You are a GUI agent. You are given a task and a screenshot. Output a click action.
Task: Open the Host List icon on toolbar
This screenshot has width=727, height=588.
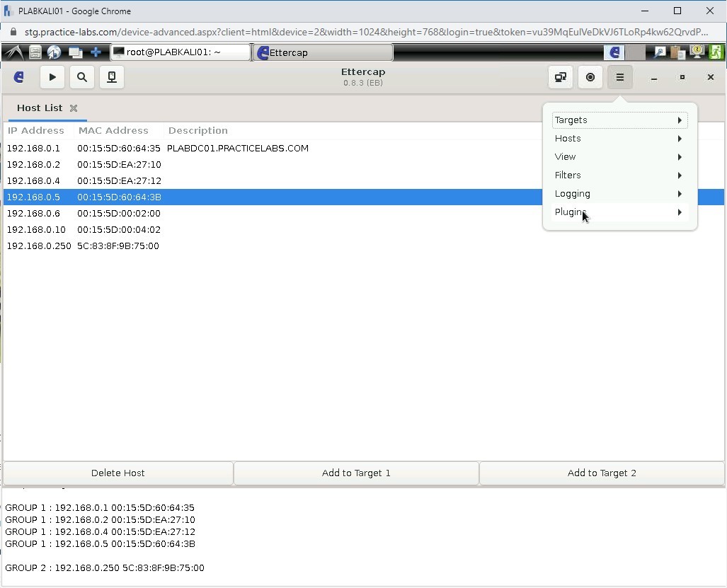111,77
